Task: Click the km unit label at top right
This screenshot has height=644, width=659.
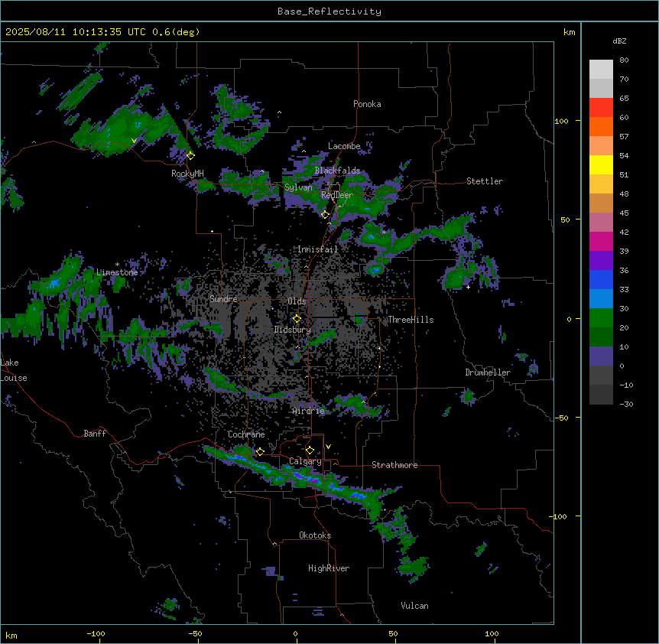Action: click(x=569, y=32)
